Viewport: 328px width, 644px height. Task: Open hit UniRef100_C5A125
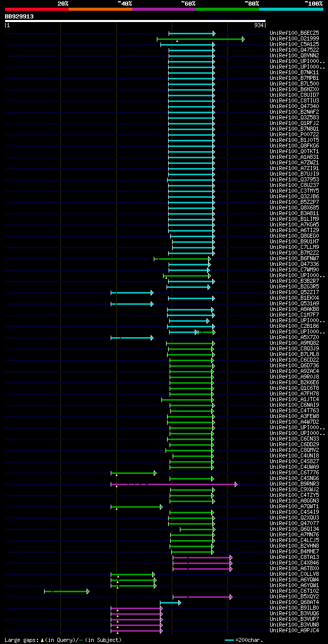coord(295,45)
